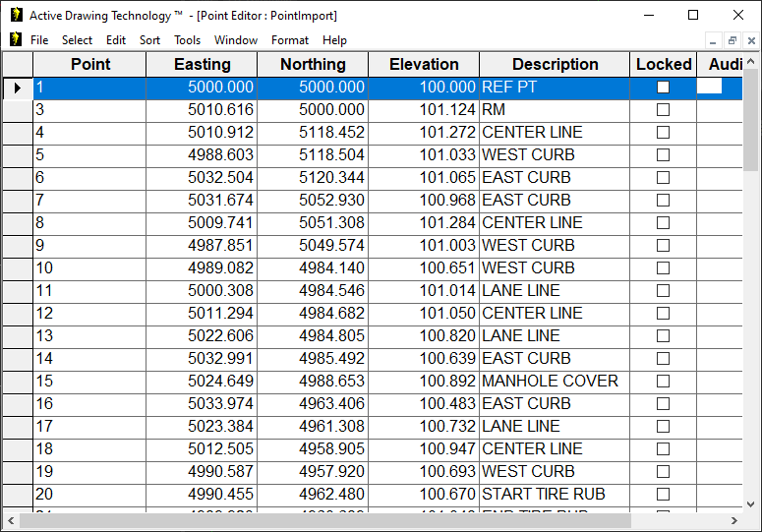The image size is (762, 532).
Task: Select the Elevation cell for point 15
Action: [x=424, y=382]
